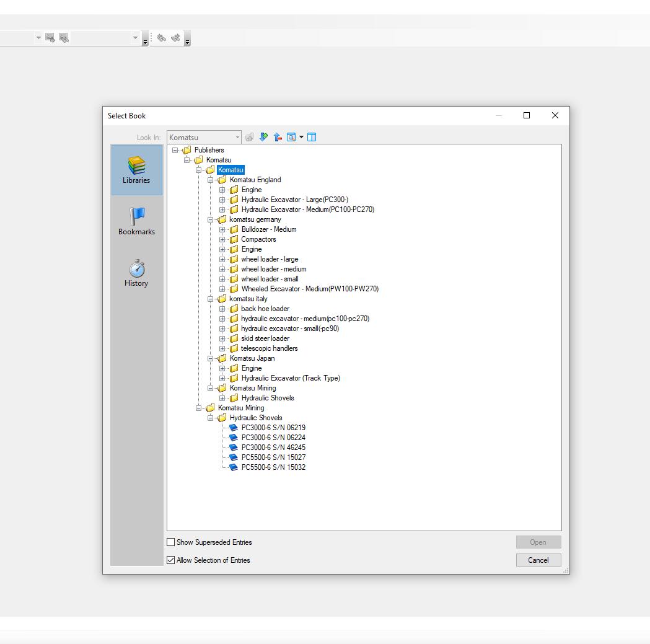Enable Show Superseded Entries checkbox
Image resolution: width=650 pixels, height=644 pixels.
pos(171,542)
